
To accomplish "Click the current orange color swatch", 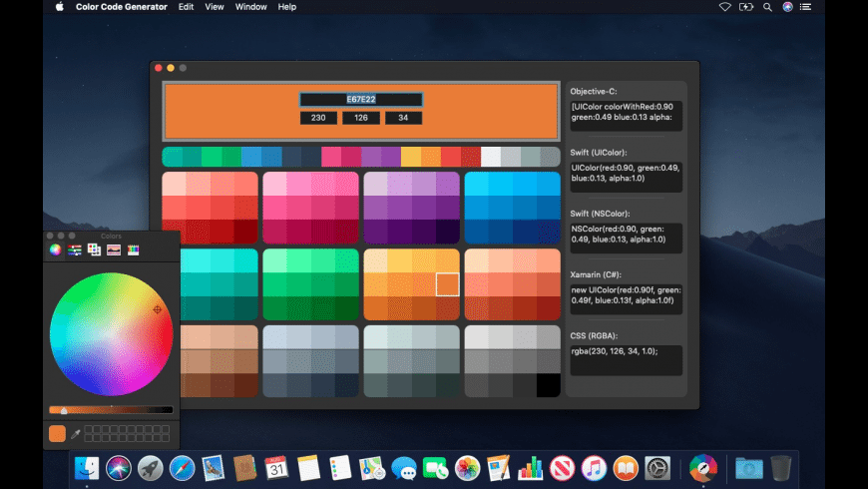I will pos(57,433).
